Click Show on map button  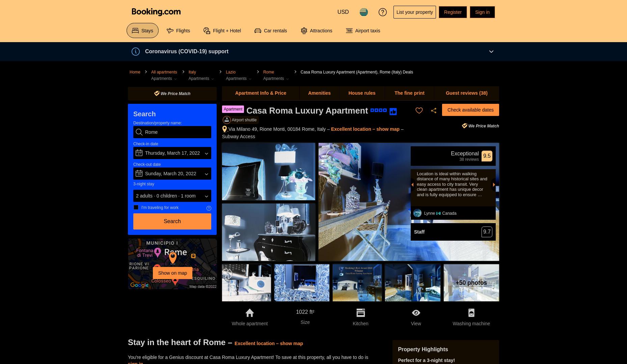click(x=172, y=273)
